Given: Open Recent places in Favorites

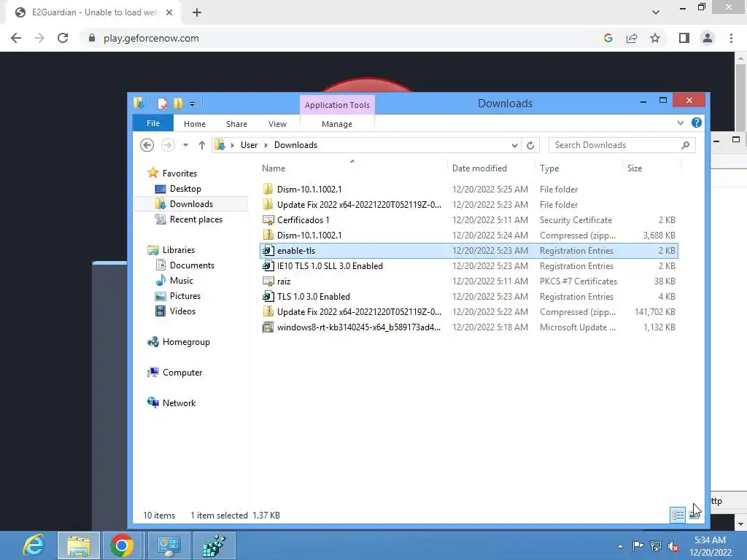Looking at the screenshot, I should [x=196, y=219].
